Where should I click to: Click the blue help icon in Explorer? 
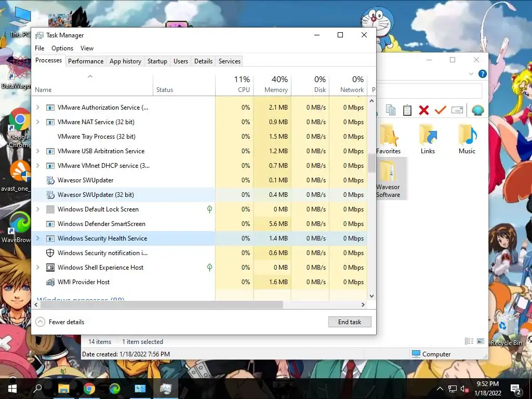(x=482, y=74)
